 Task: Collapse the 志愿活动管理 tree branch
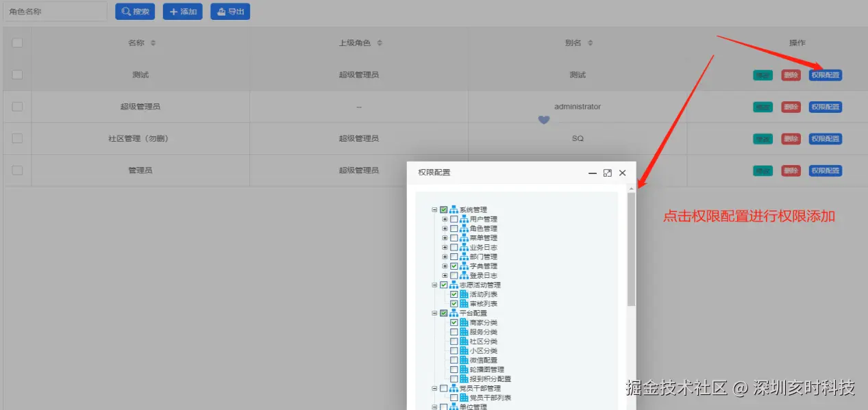point(434,285)
